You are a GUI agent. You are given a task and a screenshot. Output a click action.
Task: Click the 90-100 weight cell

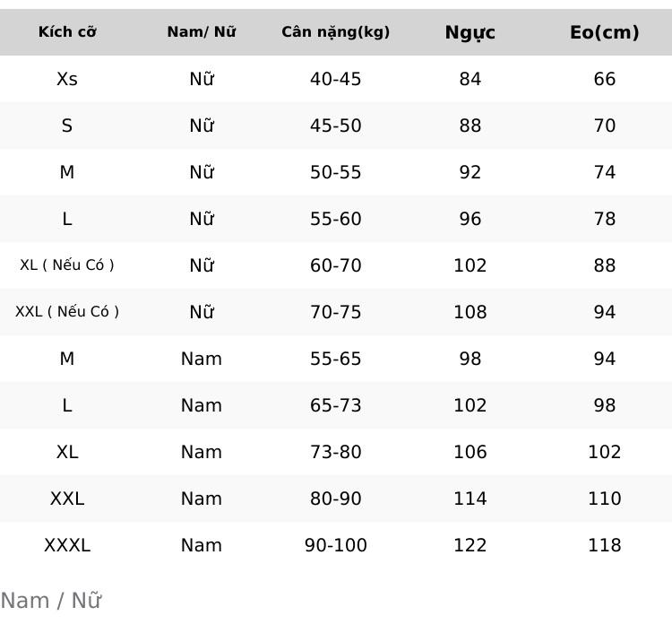click(336, 545)
